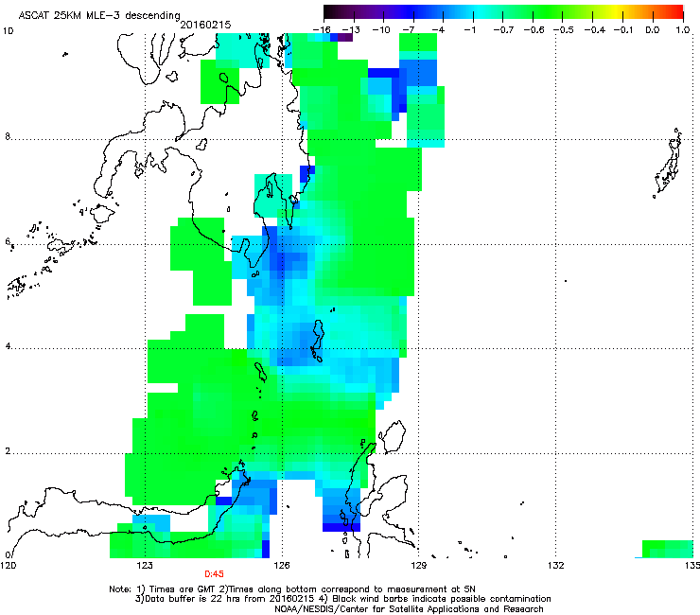Click longitude axis label 123
Viewport: 700px width, 615px height.
(145, 566)
